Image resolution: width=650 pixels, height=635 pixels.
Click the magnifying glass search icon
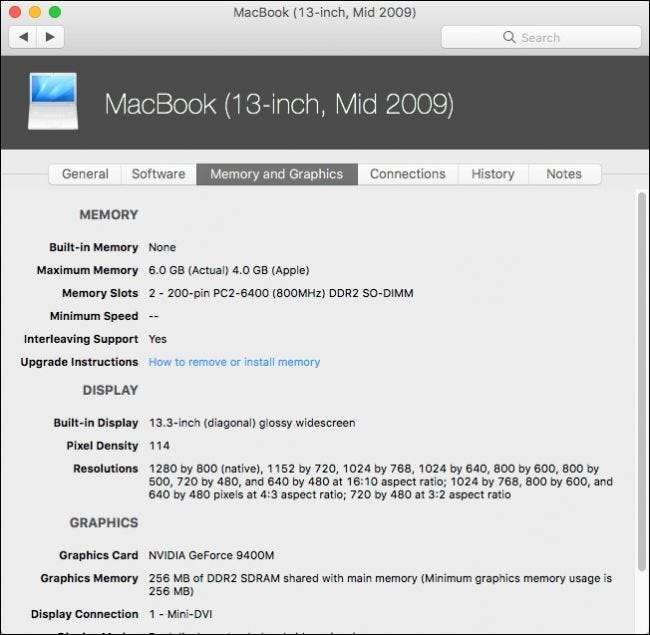pos(509,37)
